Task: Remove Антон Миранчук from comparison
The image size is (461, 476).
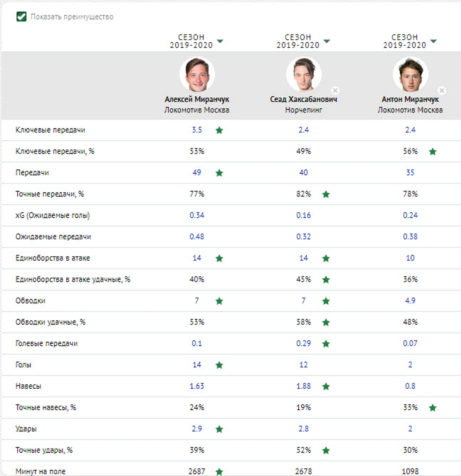Action: 442,91
